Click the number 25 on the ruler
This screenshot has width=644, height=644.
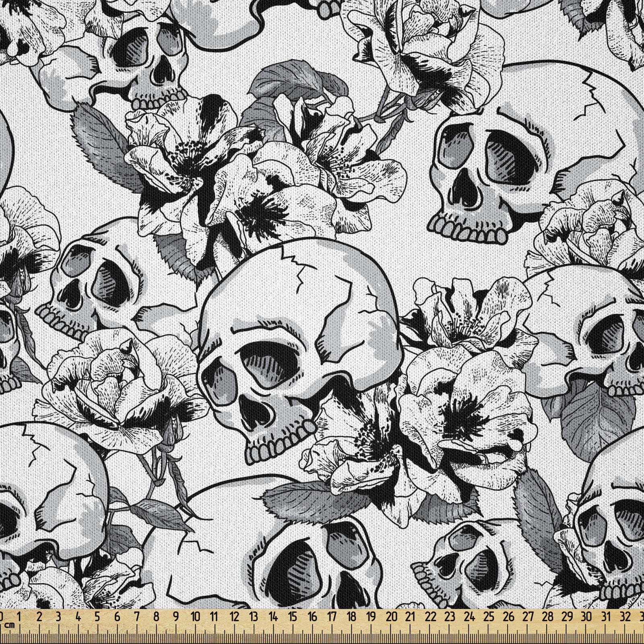(488, 615)
